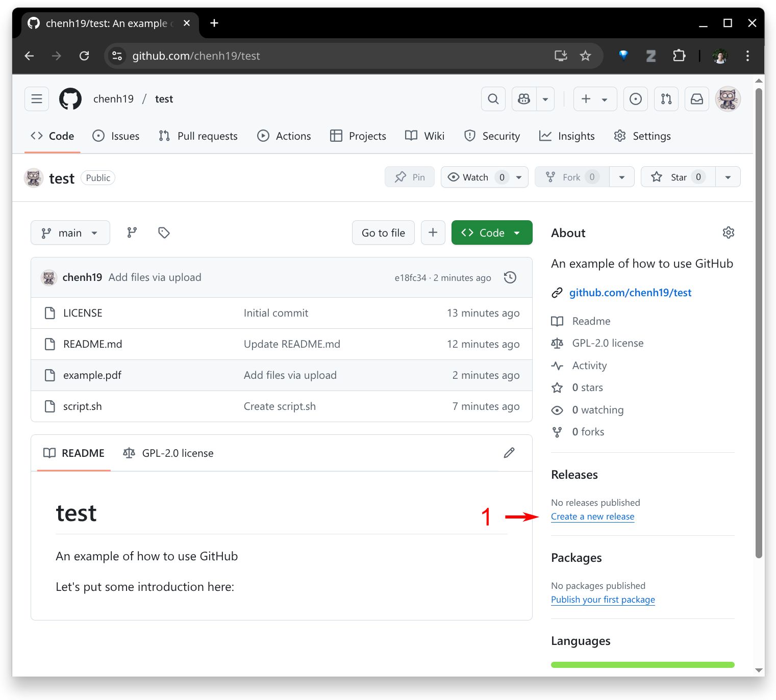Open the green Code dropdown button
This screenshot has width=776, height=700.
(492, 233)
